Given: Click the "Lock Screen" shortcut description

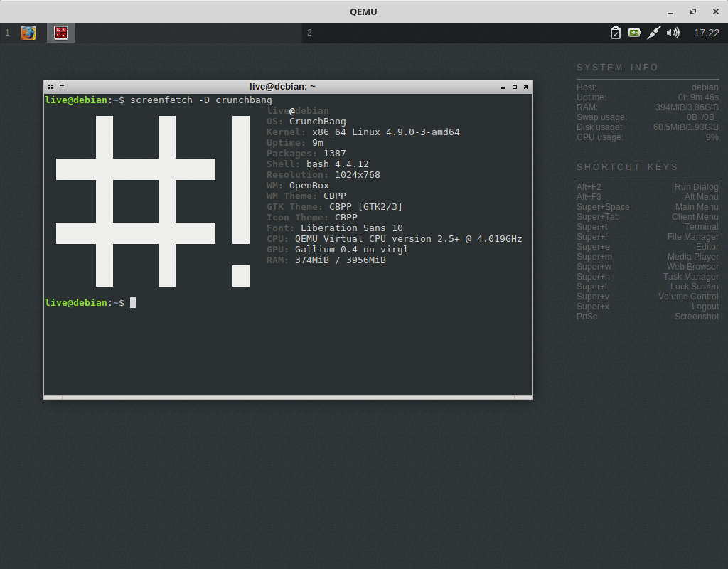Looking at the screenshot, I should pos(694,287).
